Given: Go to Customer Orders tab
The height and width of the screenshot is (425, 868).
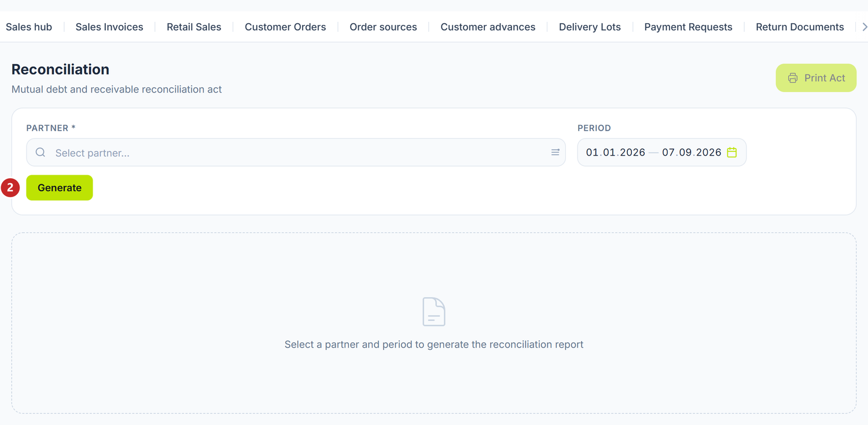Looking at the screenshot, I should tap(285, 27).
